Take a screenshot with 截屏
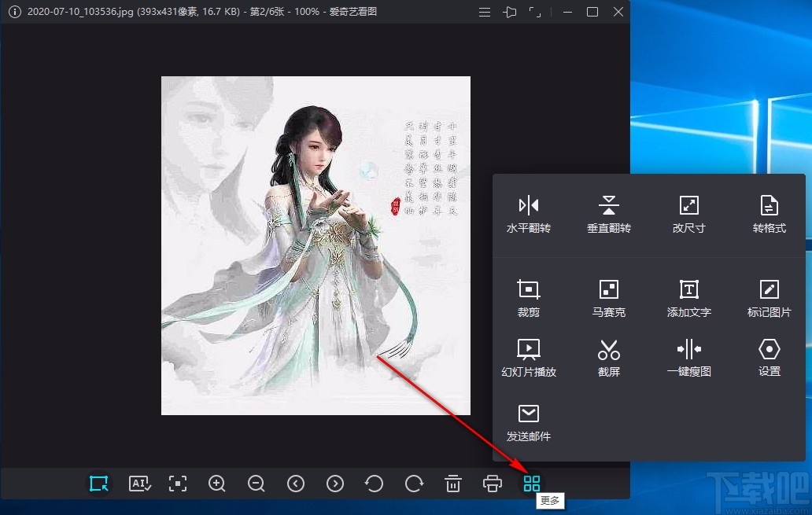Viewport: 812px width, 515px height. pos(608,356)
